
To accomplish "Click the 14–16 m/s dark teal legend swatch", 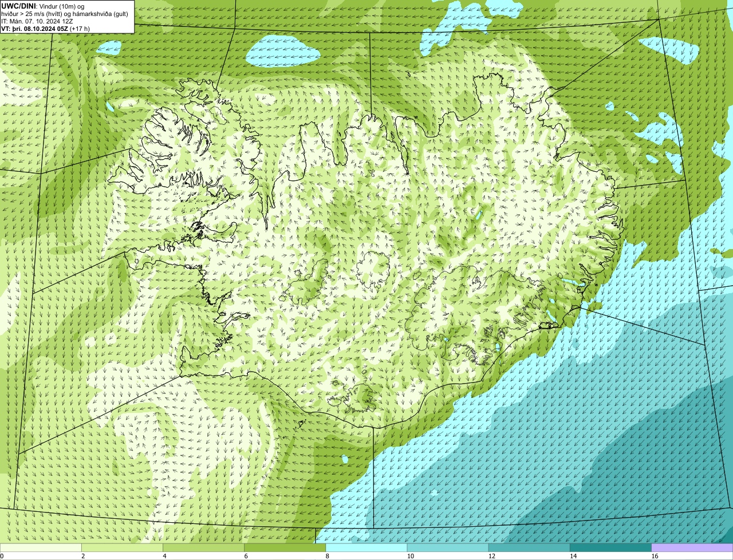I will coord(610,547).
